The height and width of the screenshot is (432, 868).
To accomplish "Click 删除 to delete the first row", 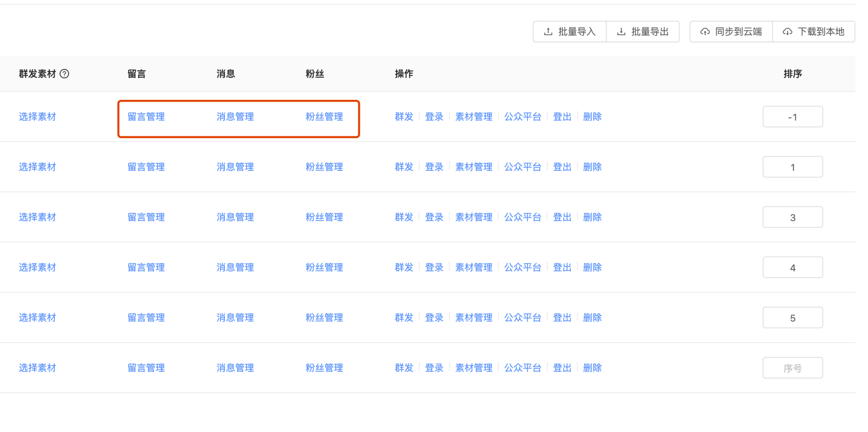I will (592, 116).
